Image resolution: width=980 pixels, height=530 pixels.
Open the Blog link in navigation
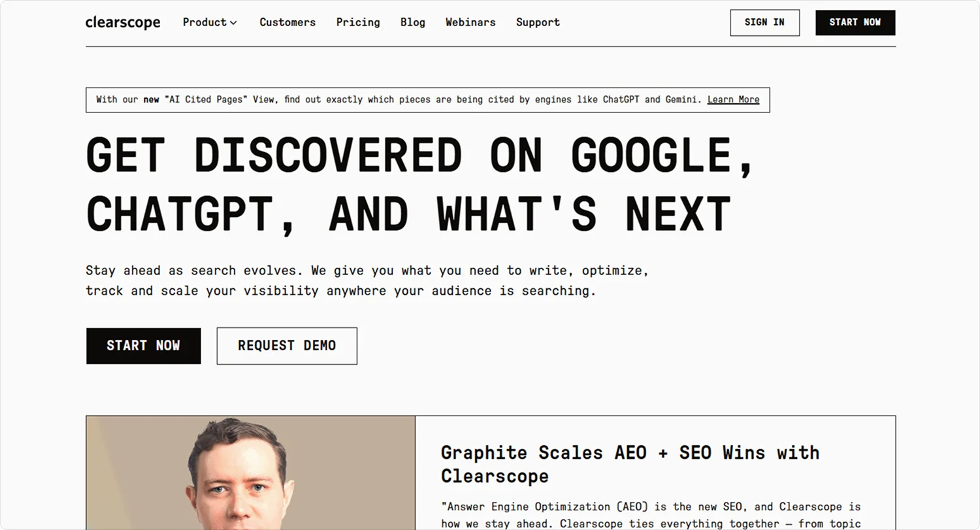413,22
